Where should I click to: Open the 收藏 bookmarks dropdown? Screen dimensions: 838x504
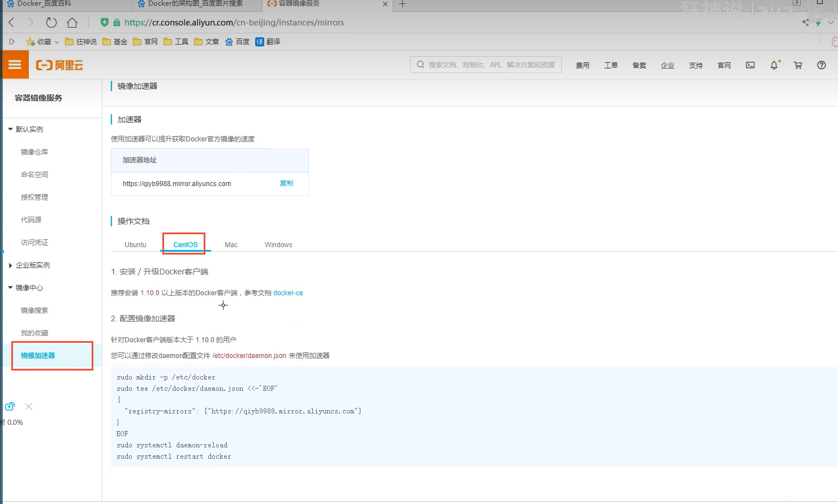click(x=43, y=42)
